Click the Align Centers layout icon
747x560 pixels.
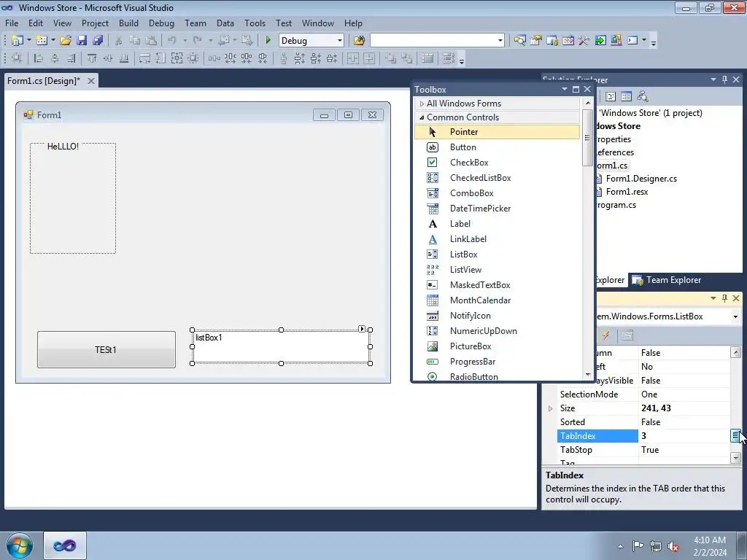(55, 58)
